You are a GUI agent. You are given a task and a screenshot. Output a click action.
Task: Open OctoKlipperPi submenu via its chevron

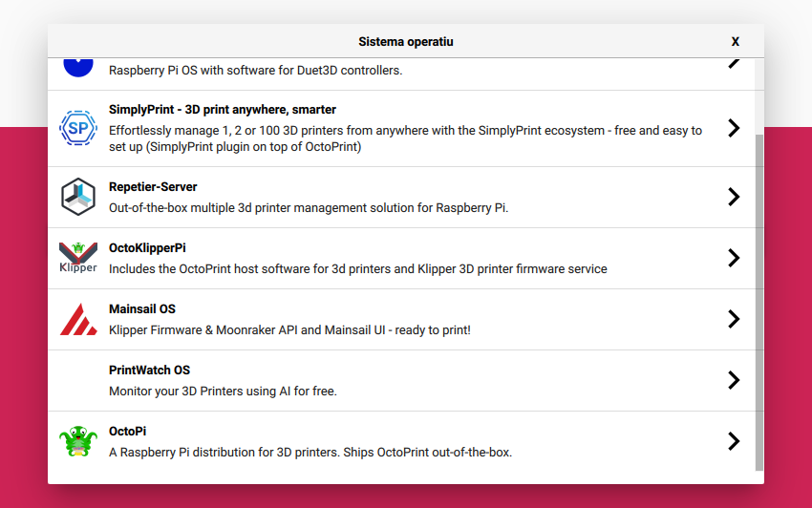pyautogui.click(x=733, y=258)
